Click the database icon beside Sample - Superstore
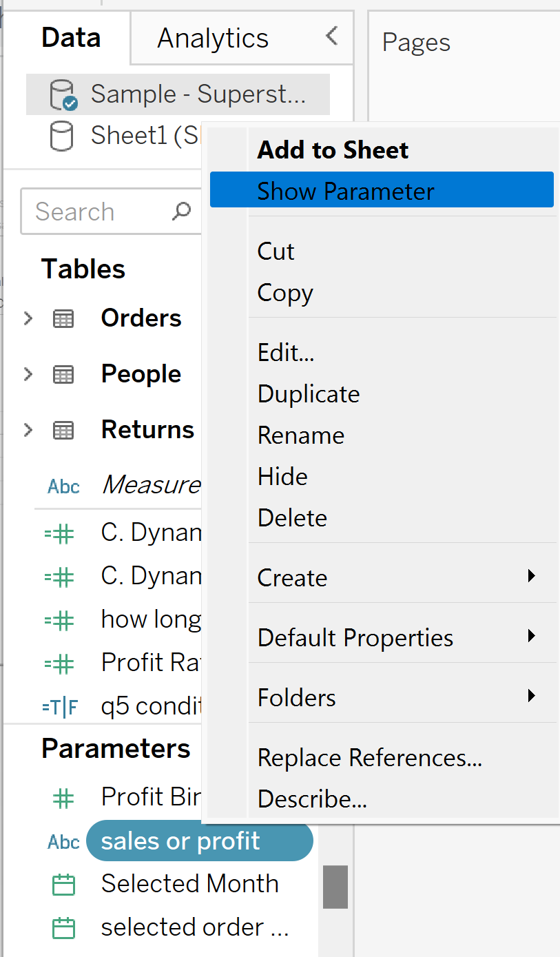The width and height of the screenshot is (560, 957). 63,94
